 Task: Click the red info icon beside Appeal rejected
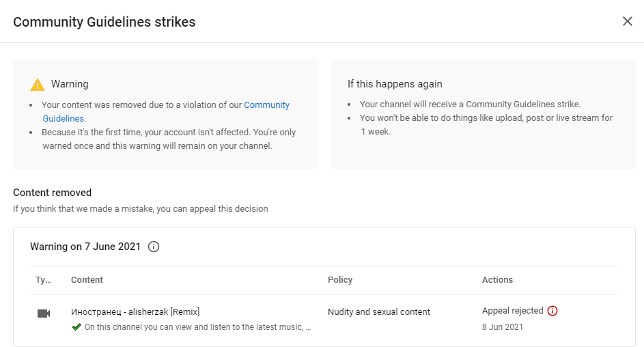pos(552,311)
